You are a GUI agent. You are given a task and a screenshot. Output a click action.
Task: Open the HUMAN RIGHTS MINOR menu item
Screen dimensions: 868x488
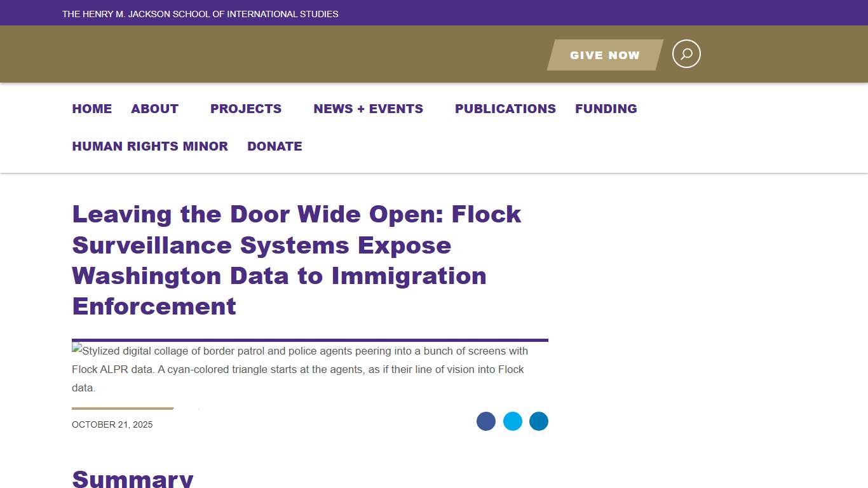tap(150, 146)
